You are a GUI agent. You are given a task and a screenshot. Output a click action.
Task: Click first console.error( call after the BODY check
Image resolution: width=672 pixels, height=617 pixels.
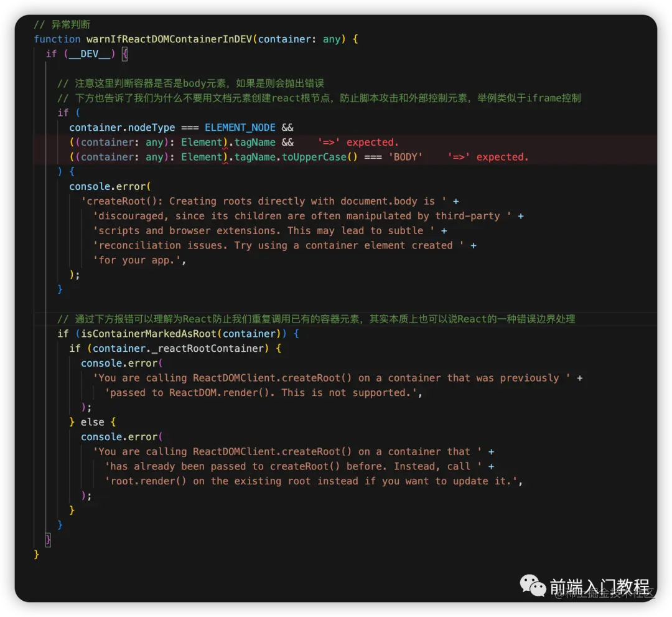[110, 187]
